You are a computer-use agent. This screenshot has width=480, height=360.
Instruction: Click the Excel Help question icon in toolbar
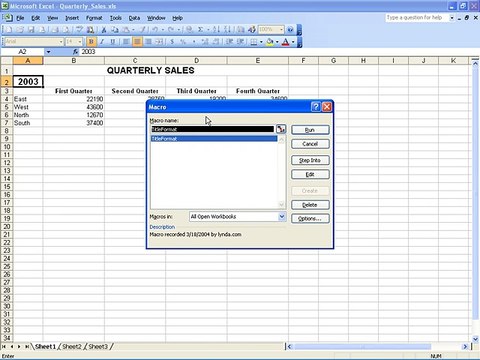coord(290,30)
